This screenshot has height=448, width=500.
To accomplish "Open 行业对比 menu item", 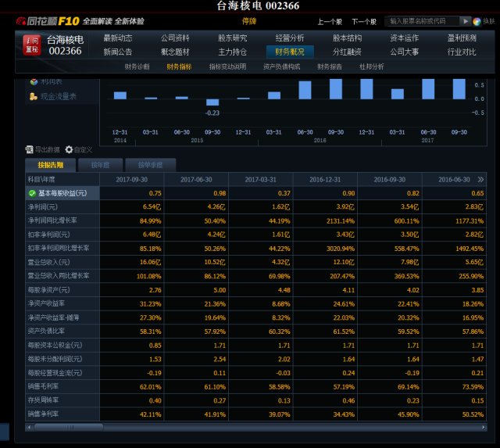I will 462,52.
